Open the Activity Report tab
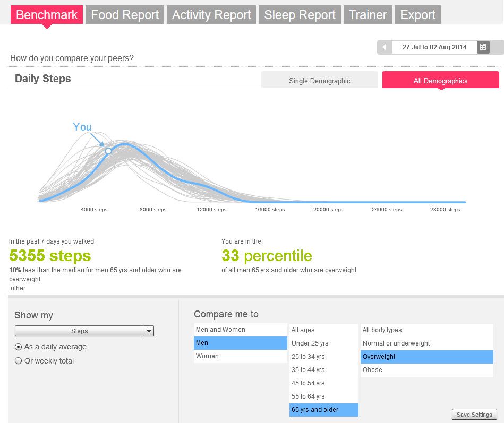Viewport: 504px width, 423px height. tap(211, 15)
